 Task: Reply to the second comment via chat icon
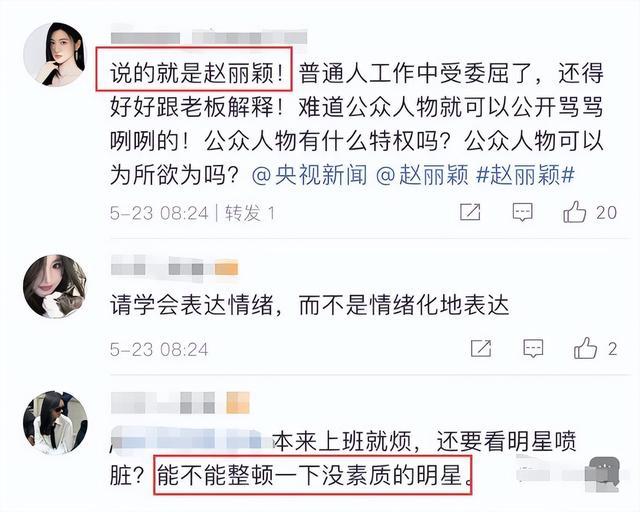533,349
